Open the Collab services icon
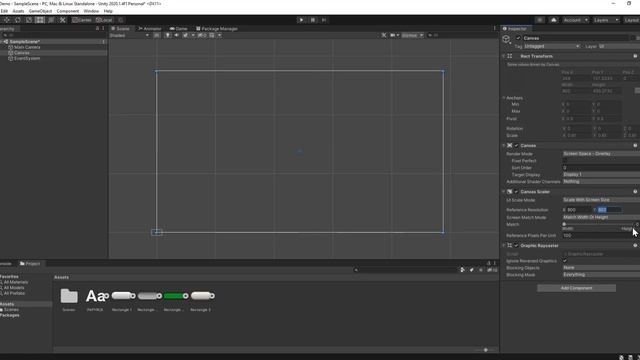The image size is (640, 360). 540,20
